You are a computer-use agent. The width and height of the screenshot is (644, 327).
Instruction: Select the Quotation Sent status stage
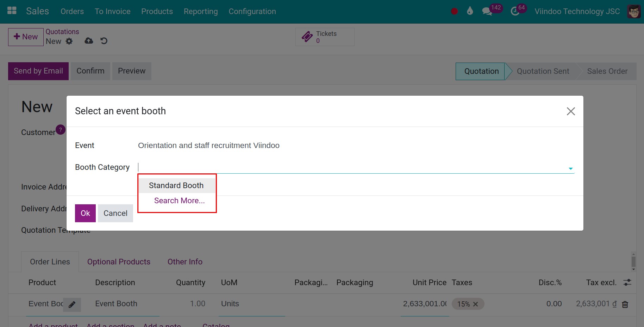(543, 71)
